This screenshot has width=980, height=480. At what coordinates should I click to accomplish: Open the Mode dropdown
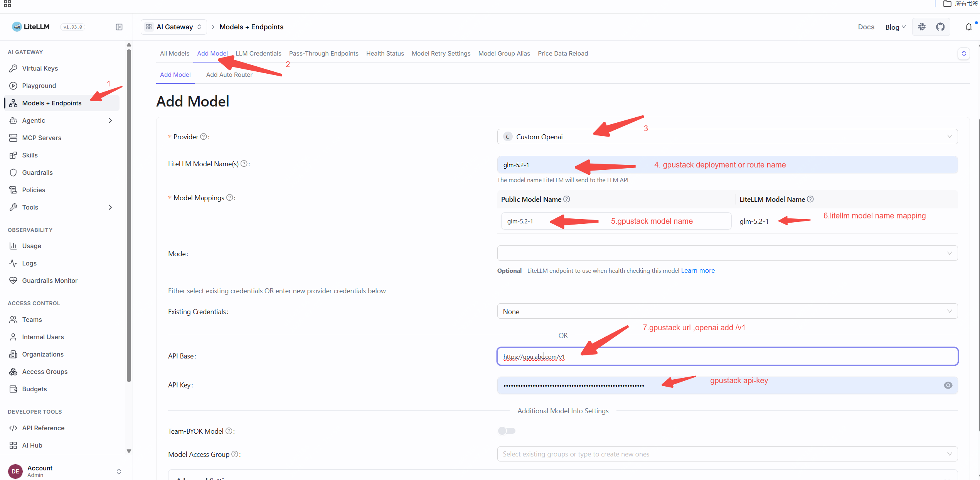727,253
